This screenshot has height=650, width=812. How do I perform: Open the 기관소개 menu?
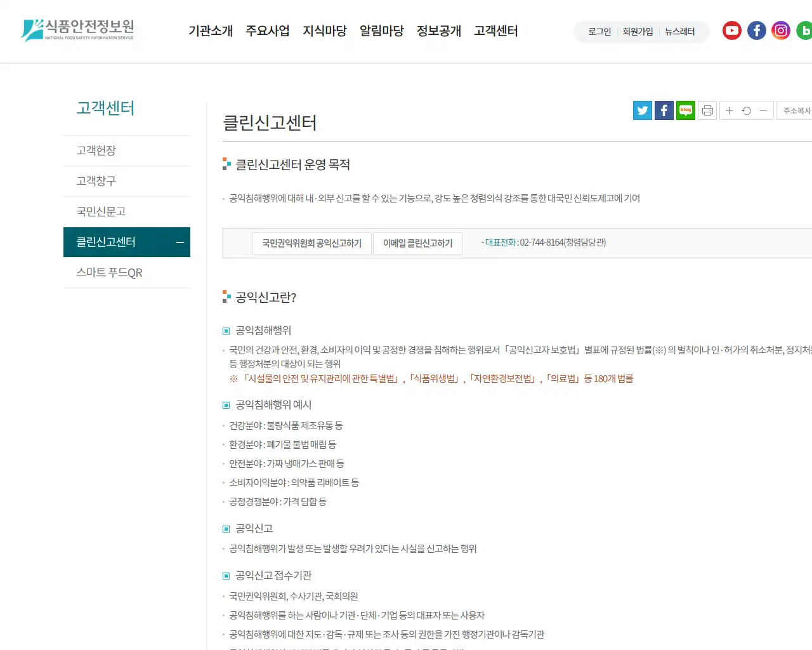point(211,31)
